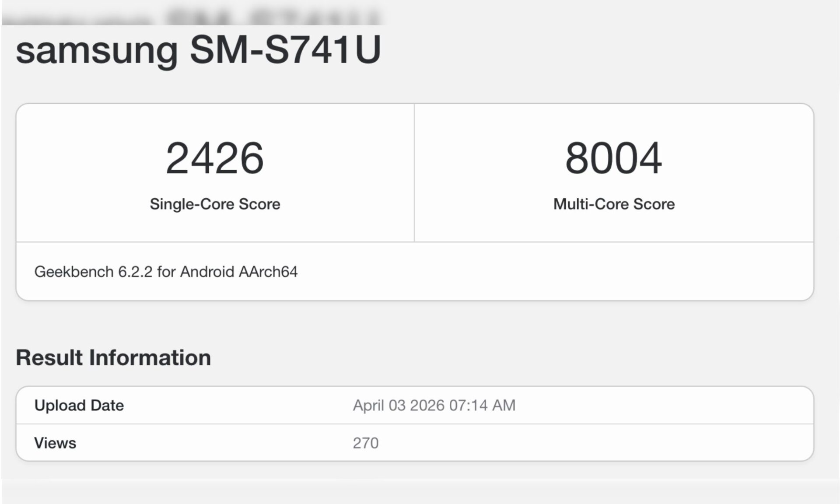This screenshot has height=504, width=840.
Task: Click the word Geekbench in the version line
Action: (x=73, y=272)
